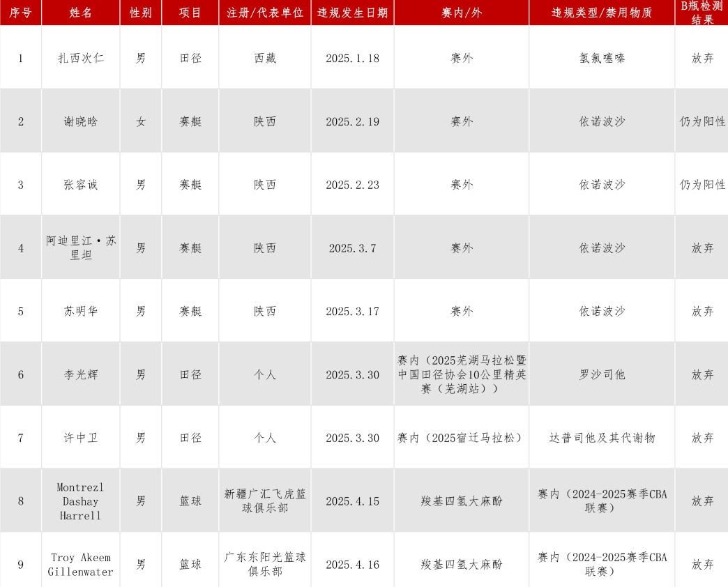Click CBA联赛 cell in Harrell's row
Image resolution: width=728 pixels, height=587 pixels.
click(x=602, y=501)
